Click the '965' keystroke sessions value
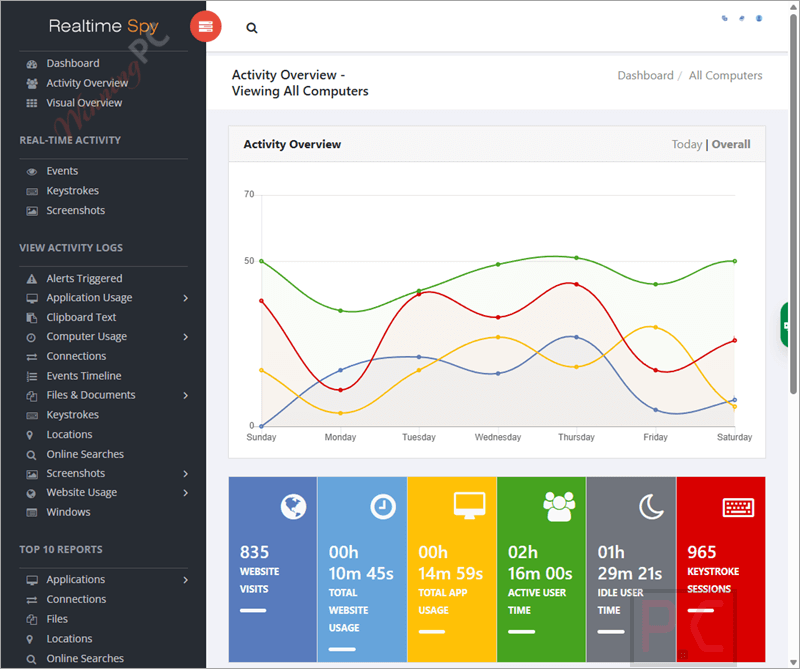The image size is (800, 669). [x=702, y=552]
